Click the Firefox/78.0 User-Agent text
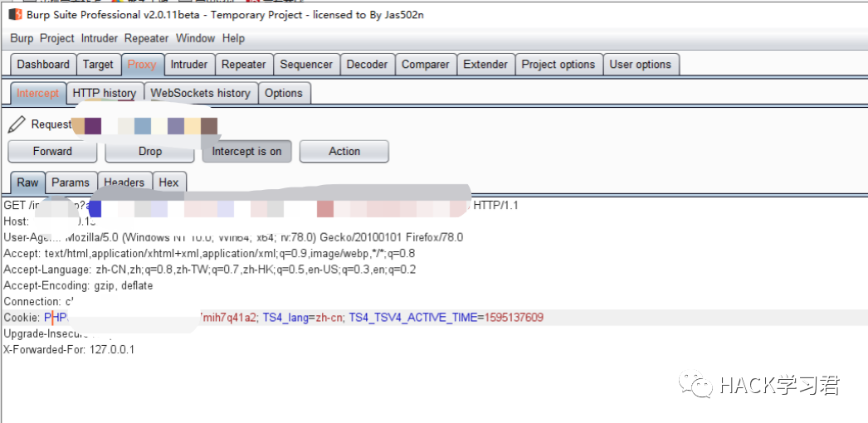This screenshot has height=423, width=868. pyautogui.click(x=435, y=238)
